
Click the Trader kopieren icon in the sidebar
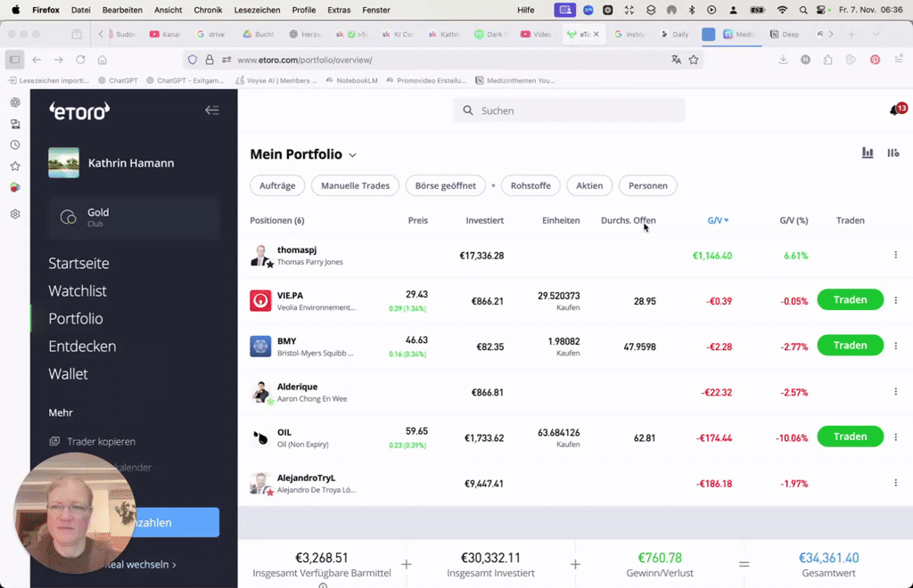[56, 441]
